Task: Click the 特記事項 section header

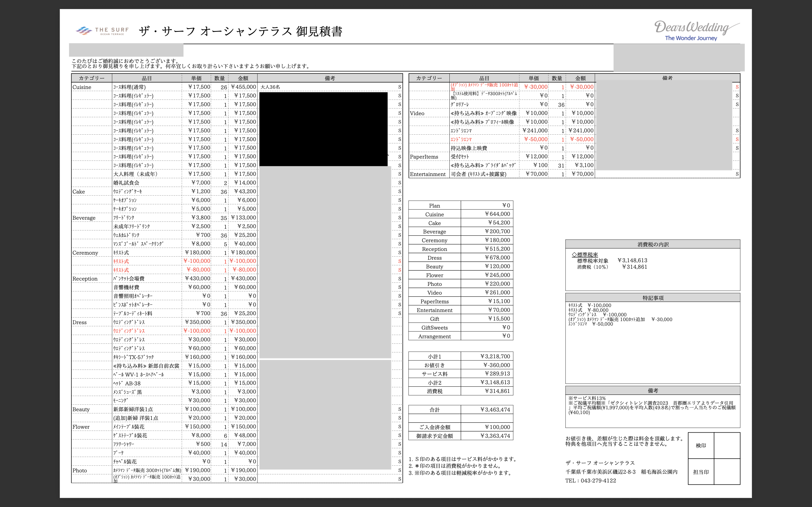Action: (653, 298)
